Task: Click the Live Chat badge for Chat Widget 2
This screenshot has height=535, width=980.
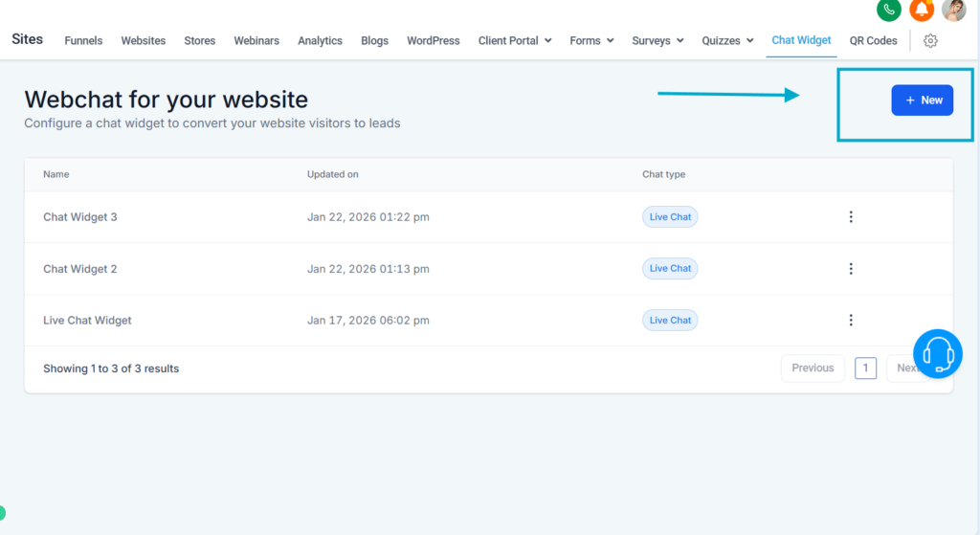Action: [670, 269]
